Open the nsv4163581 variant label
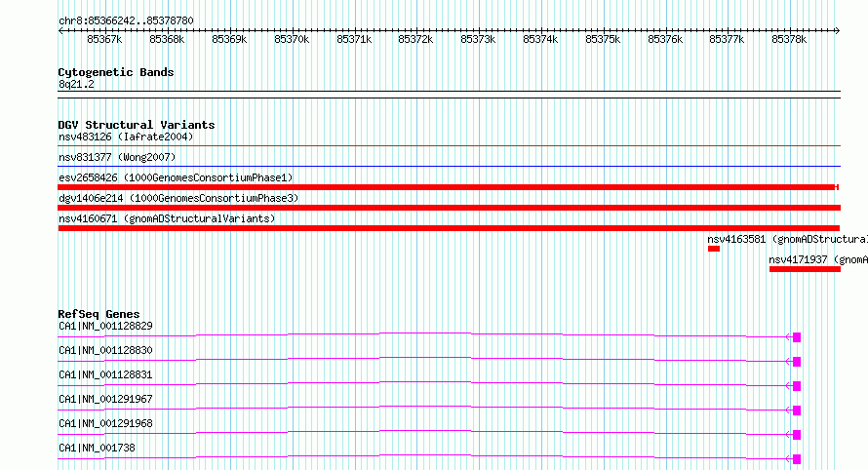Image resolution: width=868 pixels, height=470 pixels. pos(787,239)
